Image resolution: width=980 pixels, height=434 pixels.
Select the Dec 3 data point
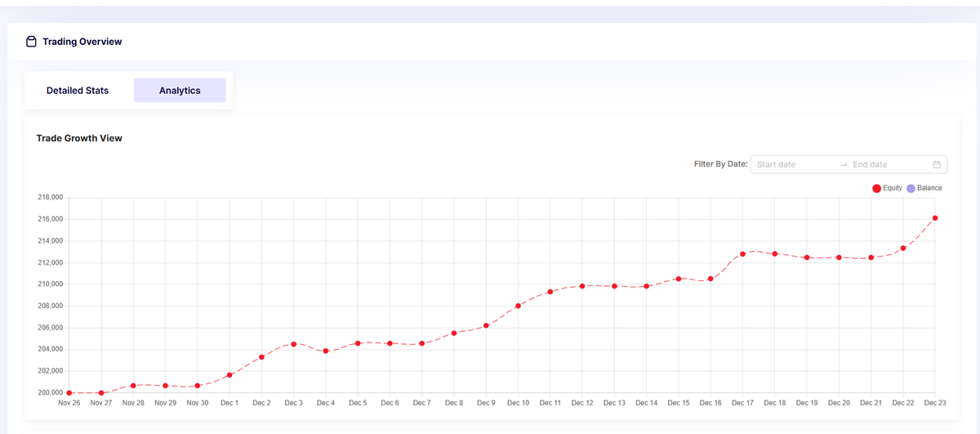pyautogui.click(x=294, y=344)
